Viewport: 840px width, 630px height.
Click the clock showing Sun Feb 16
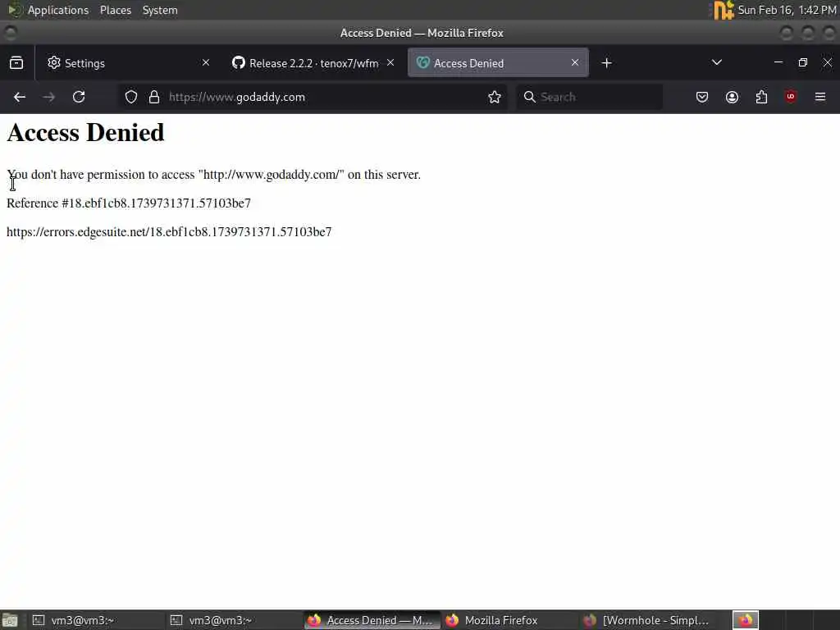pyautogui.click(x=787, y=10)
